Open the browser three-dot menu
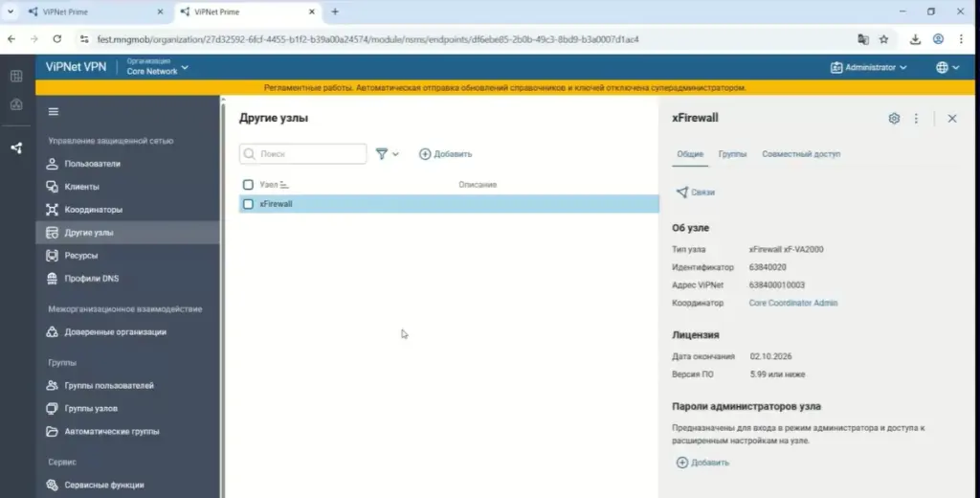980x498 pixels. (961, 39)
